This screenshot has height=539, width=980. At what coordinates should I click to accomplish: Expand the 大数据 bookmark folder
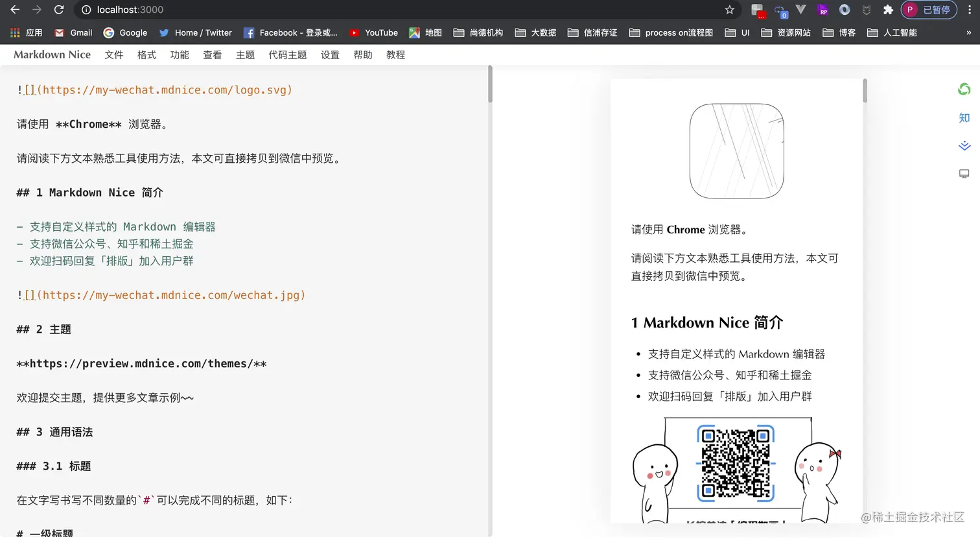click(x=535, y=32)
